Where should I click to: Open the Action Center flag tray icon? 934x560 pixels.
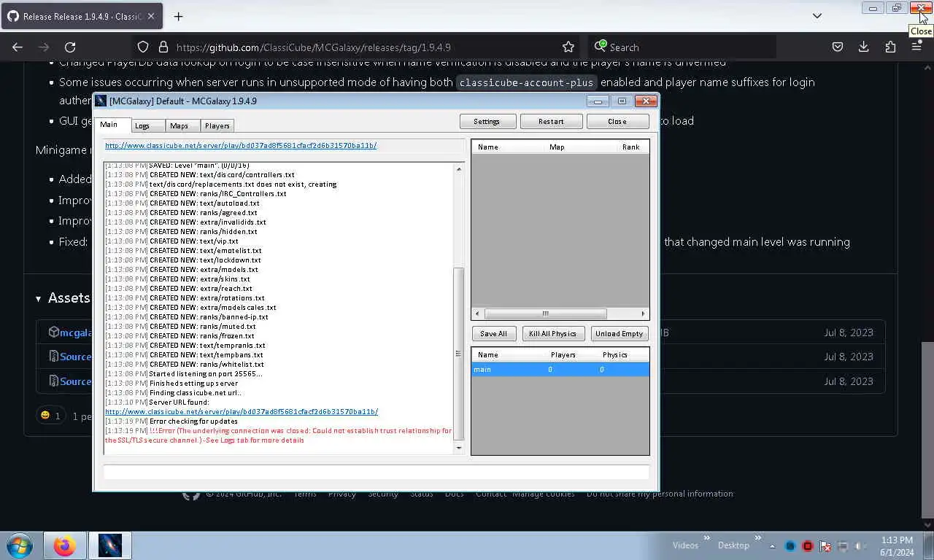(x=825, y=545)
